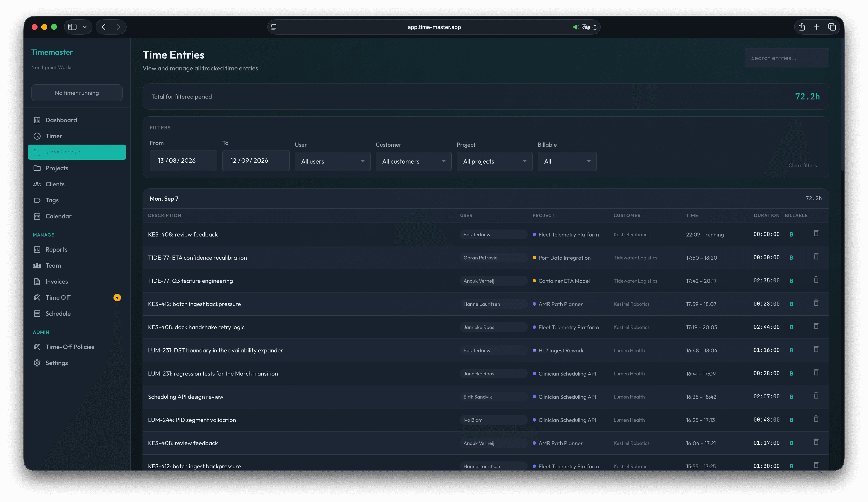
Task: Click the app.time-master.app address bar
Action: (x=434, y=27)
